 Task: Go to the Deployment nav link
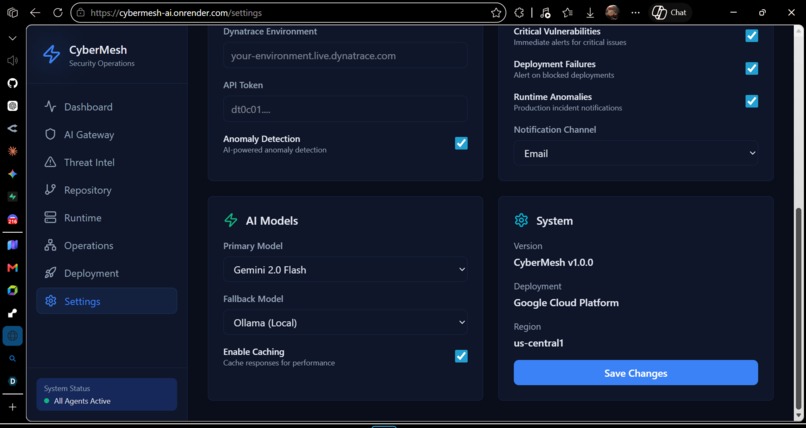tap(107, 273)
